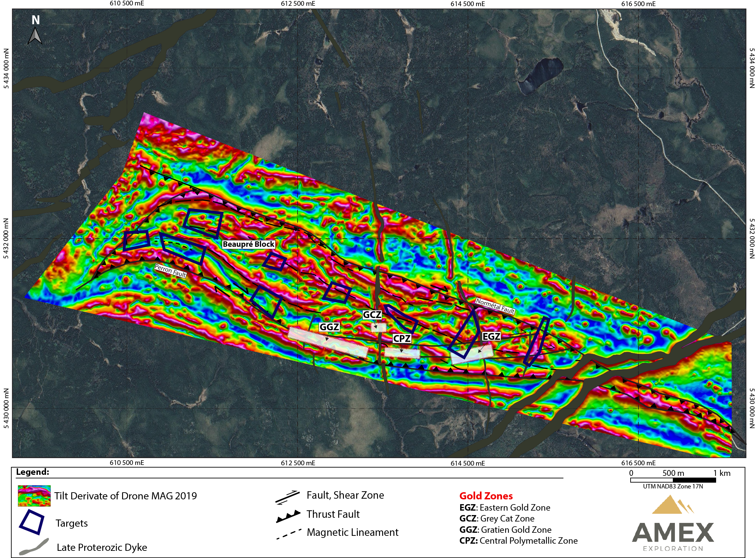Click the bottom 616 500 mE coordinate label
Image resolution: width=756 pixels, height=558 pixels.
[638, 463]
